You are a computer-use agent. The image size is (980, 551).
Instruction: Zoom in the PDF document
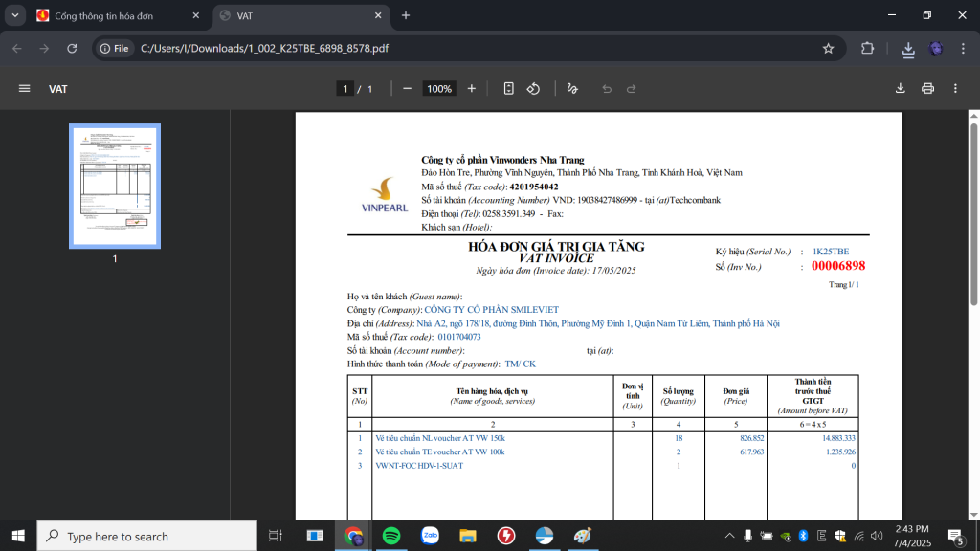[x=471, y=89]
